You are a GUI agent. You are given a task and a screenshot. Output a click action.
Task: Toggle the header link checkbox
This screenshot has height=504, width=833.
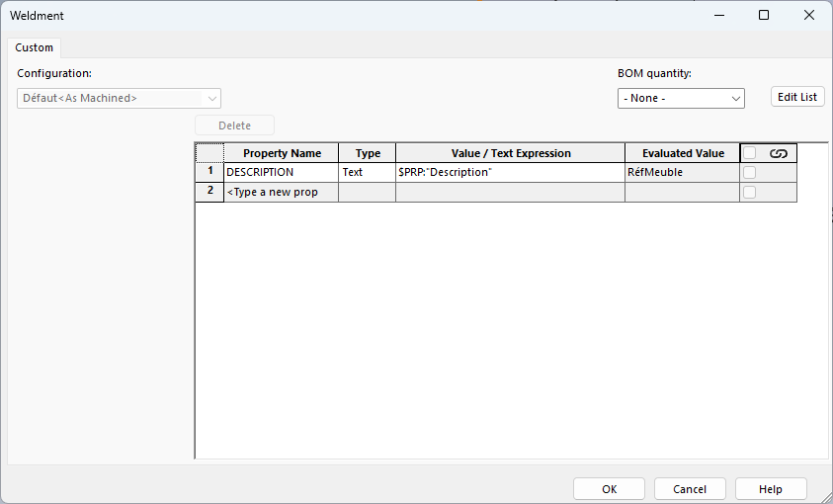(750, 153)
